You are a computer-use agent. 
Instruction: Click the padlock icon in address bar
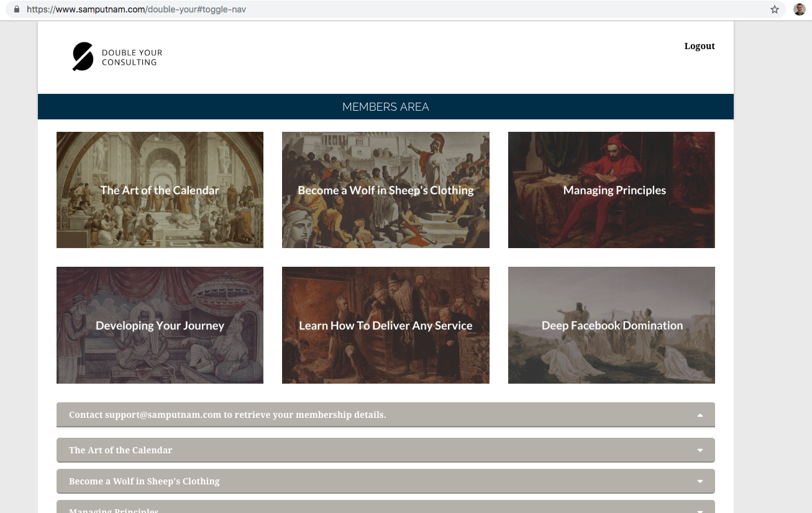[16, 10]
